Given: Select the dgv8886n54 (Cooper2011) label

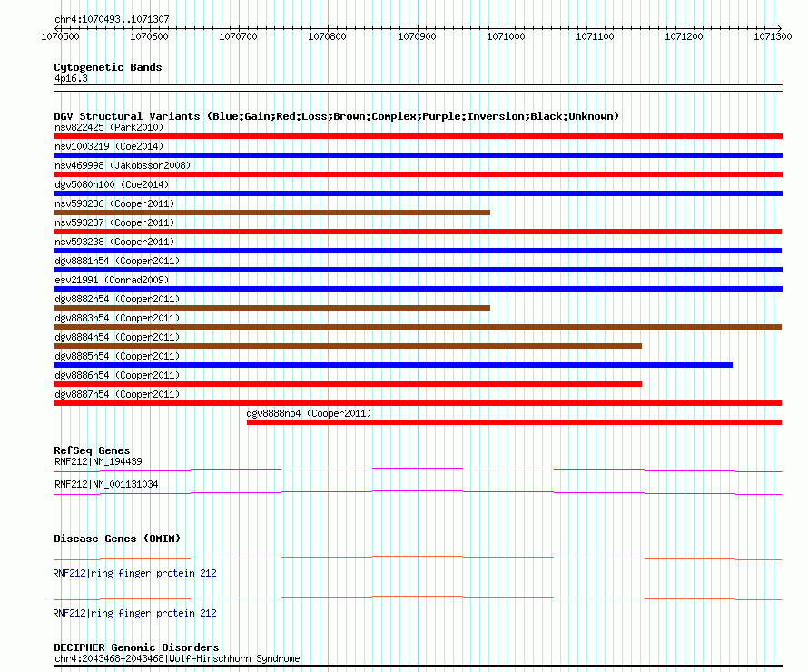Looking at the screenshot, I should point(117,375).
